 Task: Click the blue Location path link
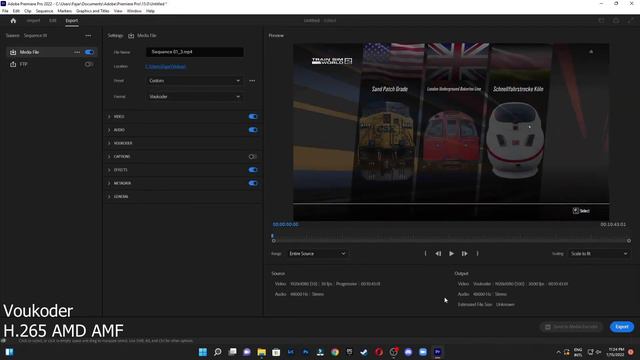click(166, 67)
